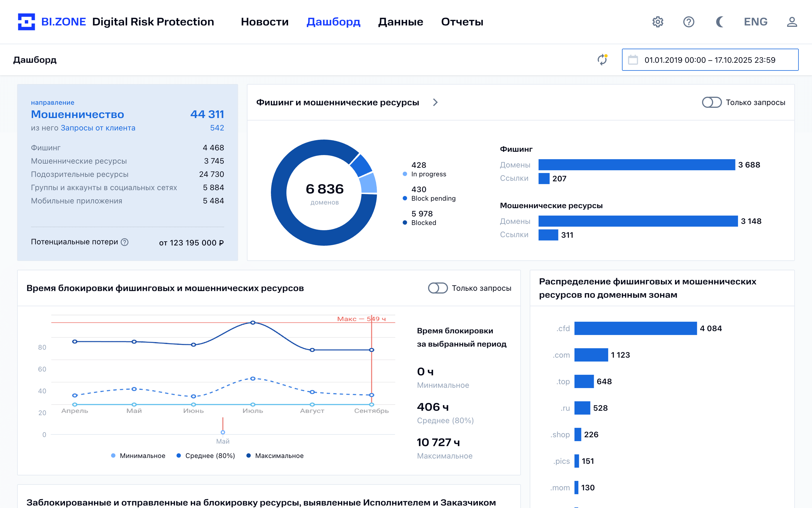Click the calendar icon in date field
The width and height of the screenshot is (812, 508).
click(x=633, y=60)
